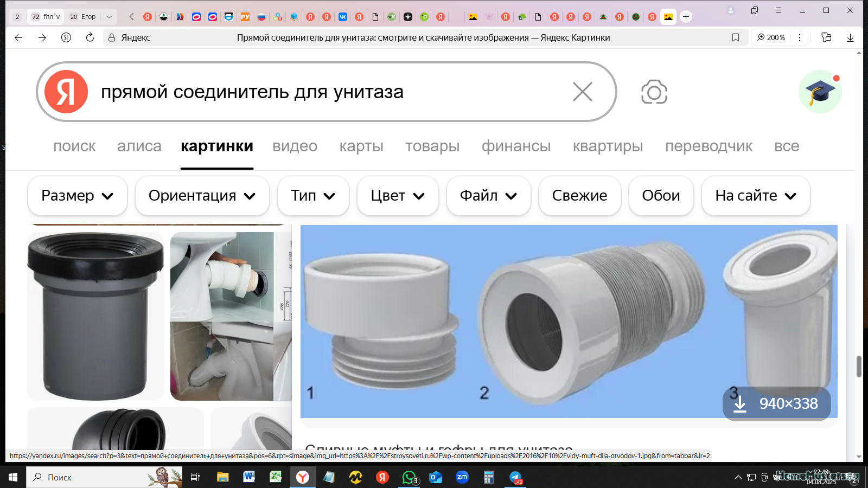Screen dimensions: 868x488
Task: Open the Цвет filter dropdown
Action: click(x=398, y=196)
